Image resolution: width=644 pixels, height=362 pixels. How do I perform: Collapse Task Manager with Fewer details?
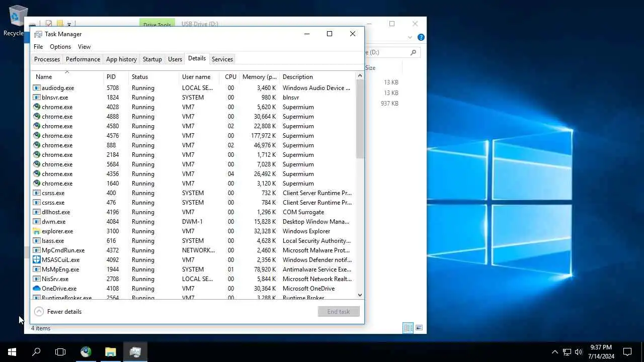[58, 312]
